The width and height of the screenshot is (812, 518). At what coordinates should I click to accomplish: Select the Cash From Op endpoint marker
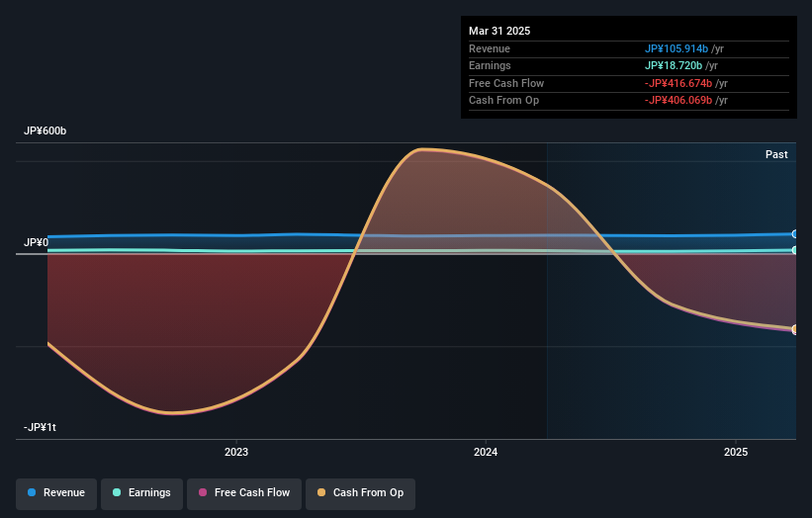[x=795, y=329]
